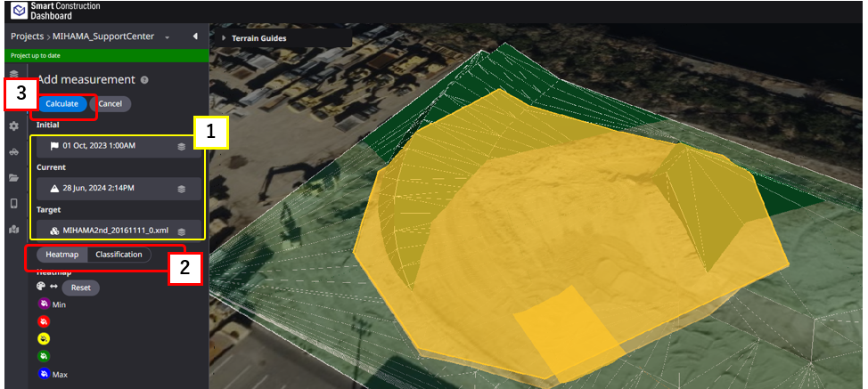Flip heatmap direction with the double-arrow icon
868x389 pixels.
[53, 288]
